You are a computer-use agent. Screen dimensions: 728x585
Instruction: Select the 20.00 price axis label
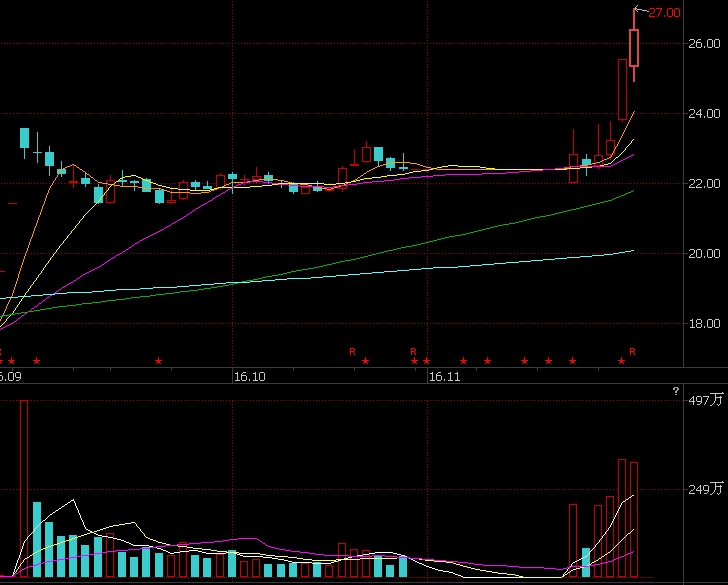pyautogui.click(x=704, y=254)
